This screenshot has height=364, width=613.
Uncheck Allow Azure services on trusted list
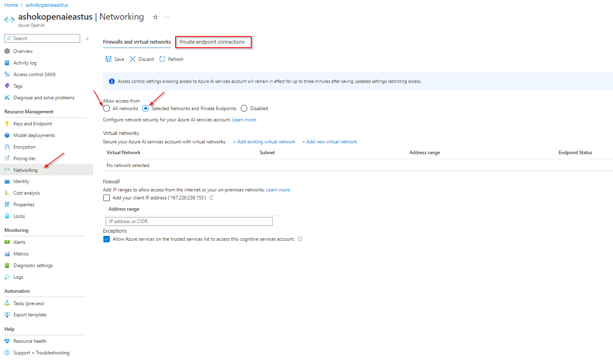coord(107,239)
